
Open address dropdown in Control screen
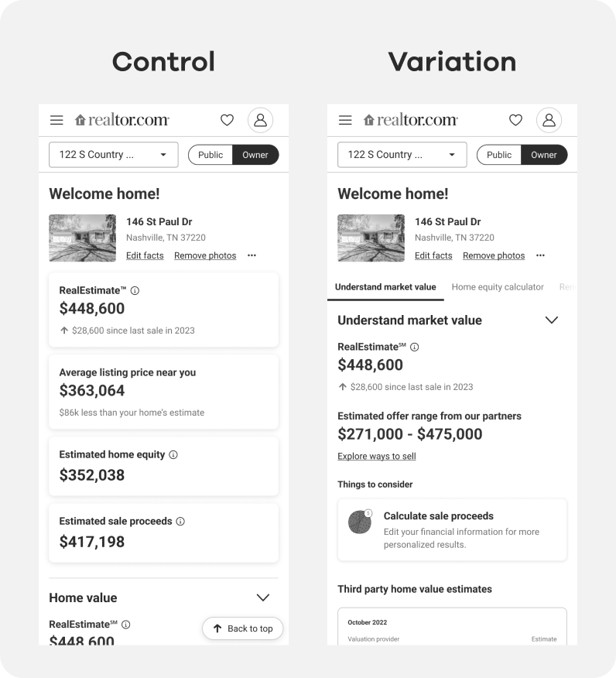coord(113,155)
